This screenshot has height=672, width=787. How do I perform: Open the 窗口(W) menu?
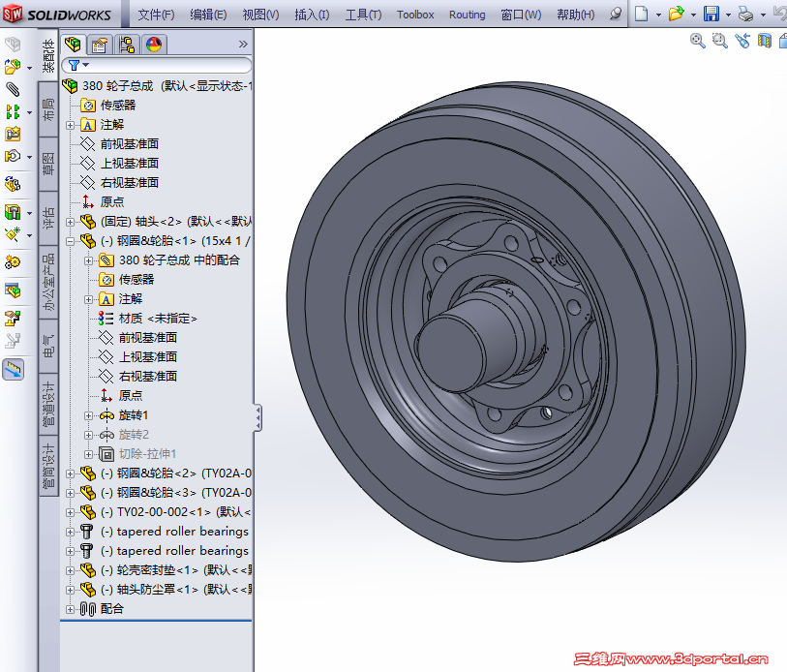pos(521,15)
